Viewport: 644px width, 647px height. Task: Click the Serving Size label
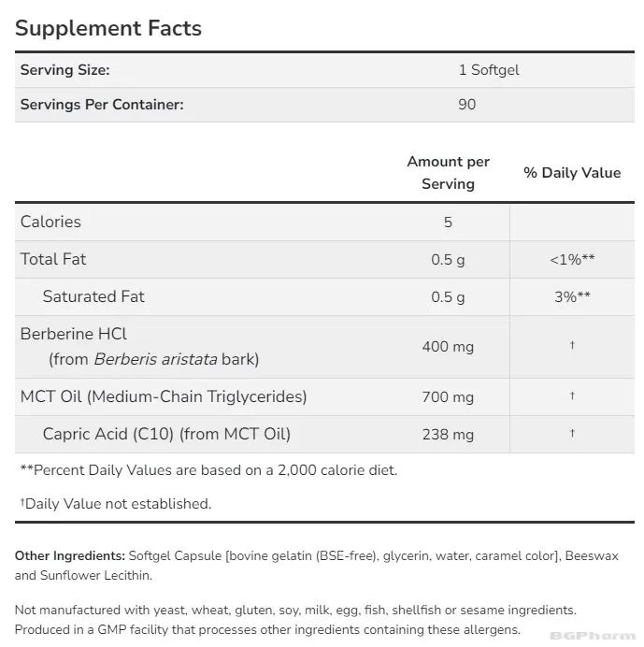click(x=65, y=70)
